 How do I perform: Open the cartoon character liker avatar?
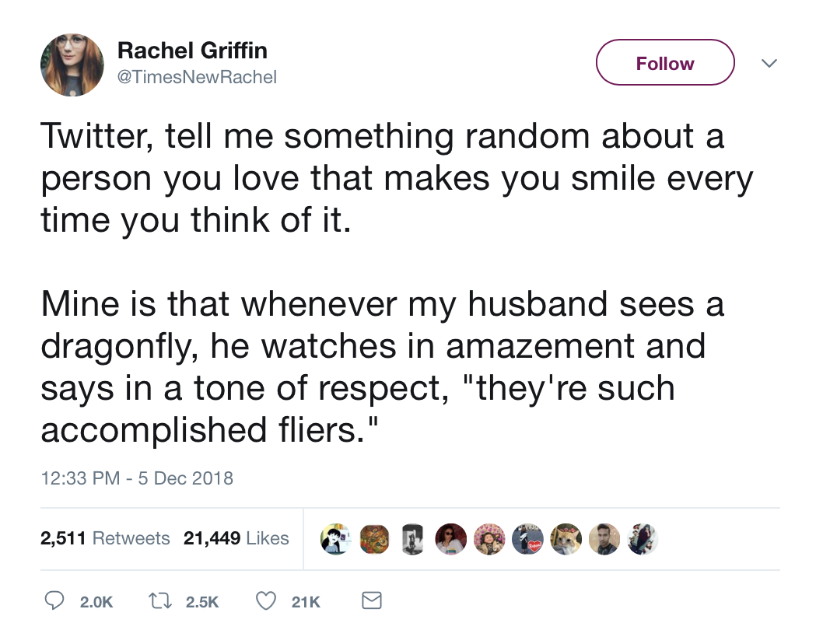pos(337,538)
